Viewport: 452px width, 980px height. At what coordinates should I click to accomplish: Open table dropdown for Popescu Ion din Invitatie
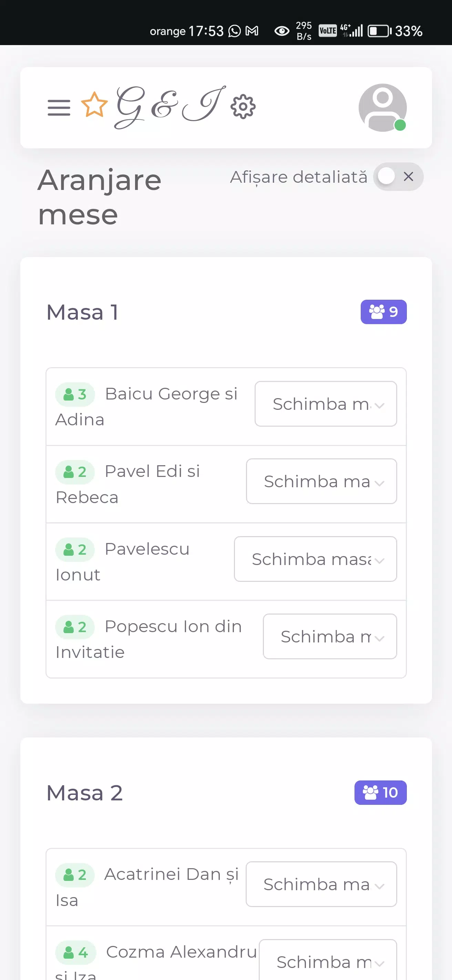(x=329, y=637)
